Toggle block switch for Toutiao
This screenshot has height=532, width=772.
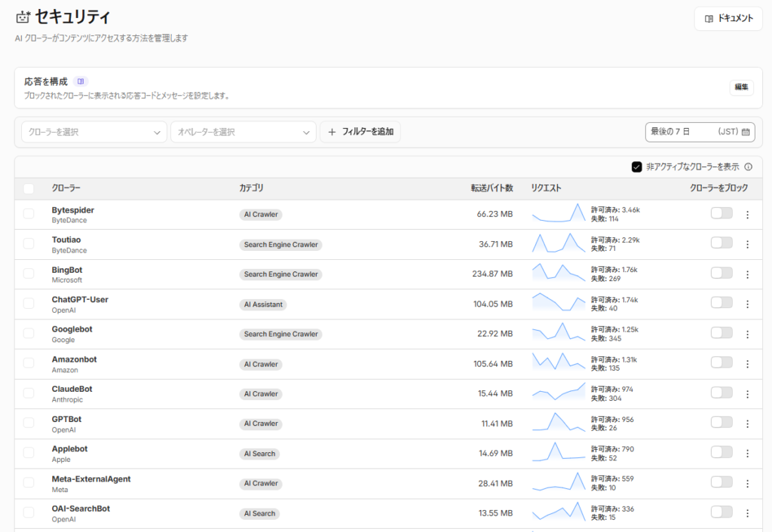721,243
